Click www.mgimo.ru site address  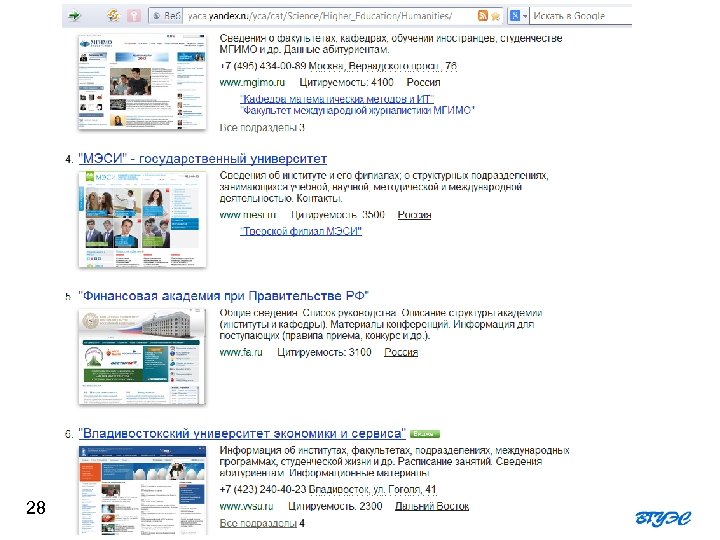[x=252, y=82]
